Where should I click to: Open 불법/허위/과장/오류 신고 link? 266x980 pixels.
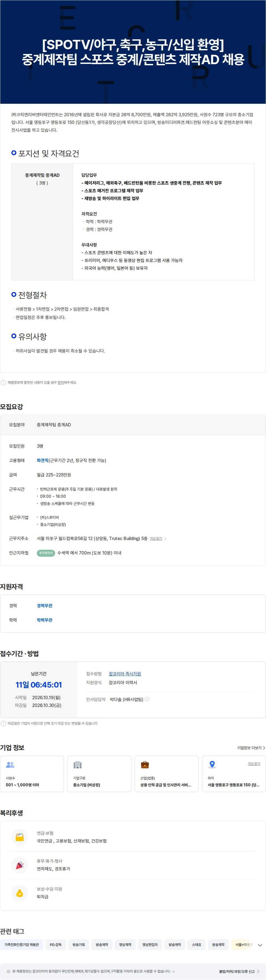pos(239,972)
